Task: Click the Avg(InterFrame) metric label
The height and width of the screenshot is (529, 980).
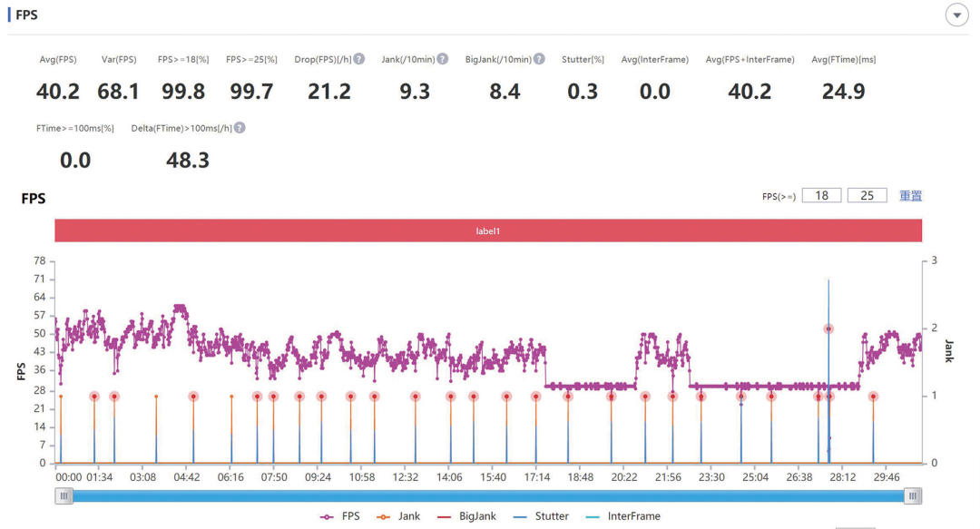Action: 655,59
